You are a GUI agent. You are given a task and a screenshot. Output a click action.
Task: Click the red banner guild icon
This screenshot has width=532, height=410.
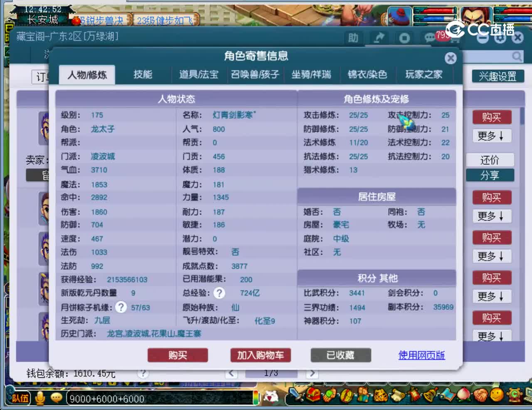[414, 394]
